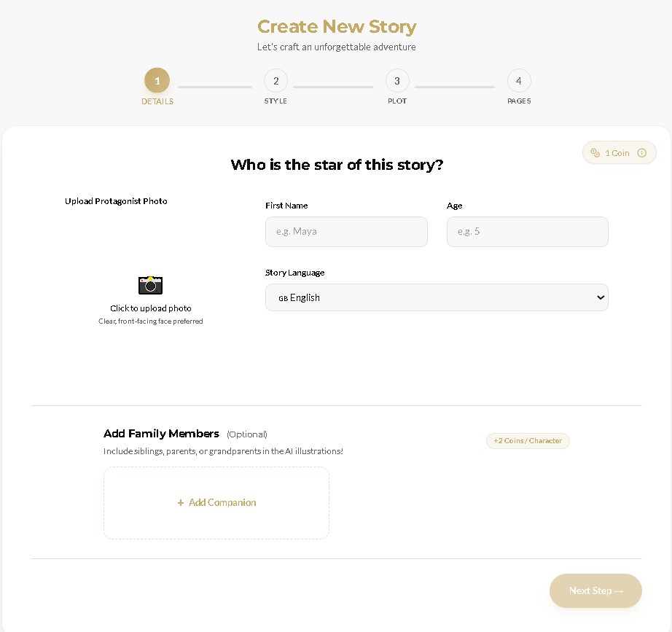Click the camera icon to upload photo
The image size is (672, 632).
150,284
